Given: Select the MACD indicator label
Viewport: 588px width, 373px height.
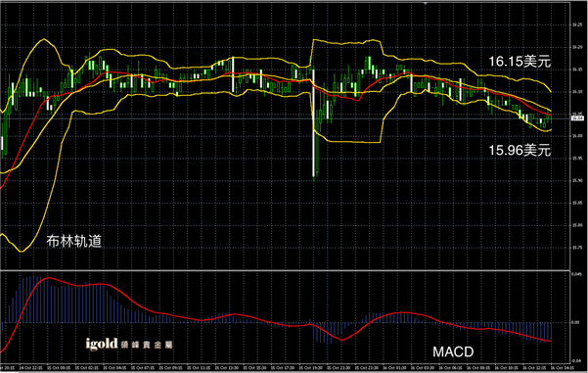Looking at the screenshot, I should [x=453, y=352].
